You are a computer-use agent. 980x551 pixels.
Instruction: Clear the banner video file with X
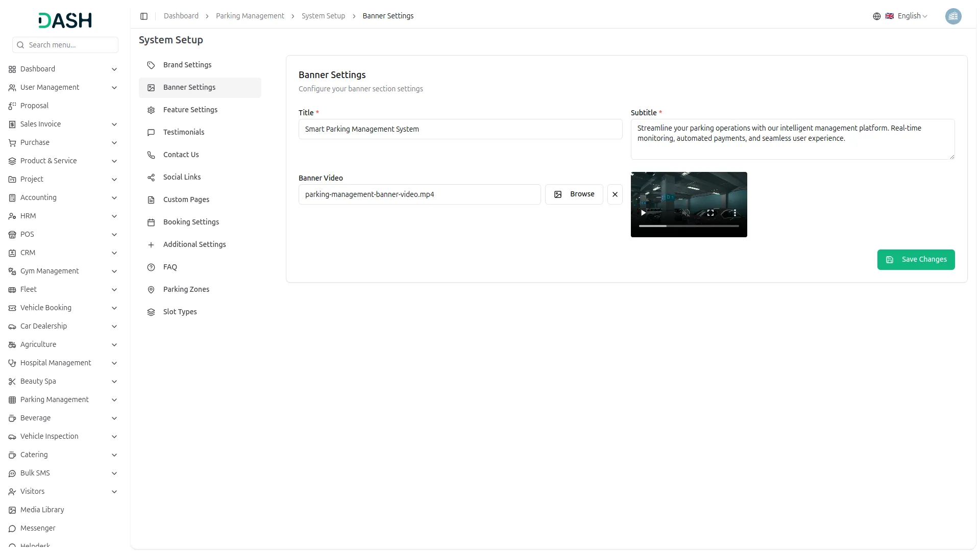(x=615, y=194)
